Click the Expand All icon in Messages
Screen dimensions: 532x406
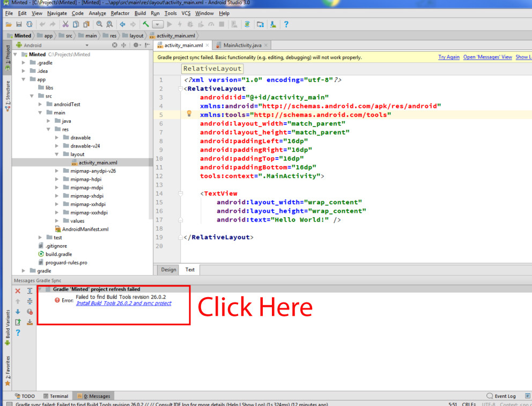[30, 291]
